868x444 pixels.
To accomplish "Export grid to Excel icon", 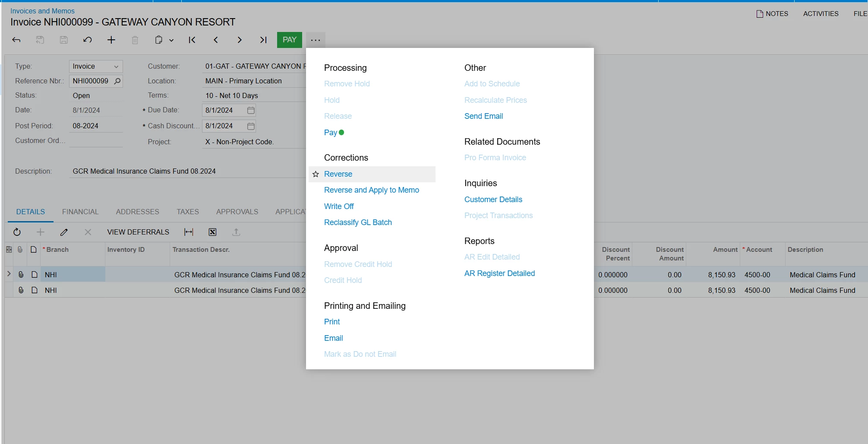I will pyautogui.click(x=212, y=232).
